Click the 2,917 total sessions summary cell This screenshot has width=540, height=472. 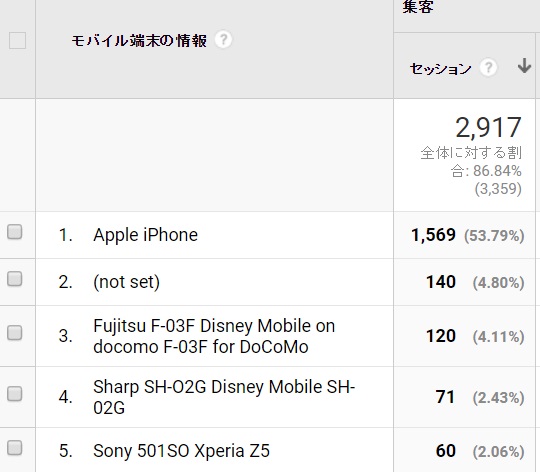point(465,155)
